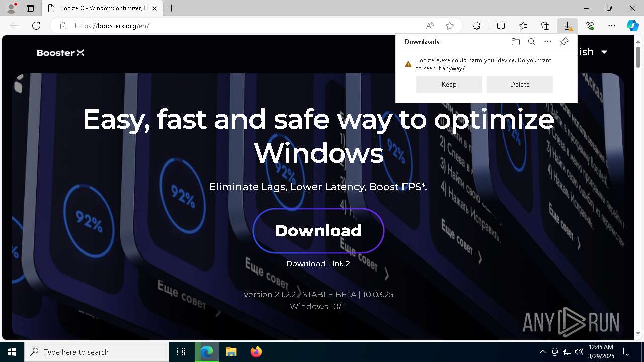This screenshot has width=644, height=362.
Task: View site information lock icon
Action: (x=63, y=26)
